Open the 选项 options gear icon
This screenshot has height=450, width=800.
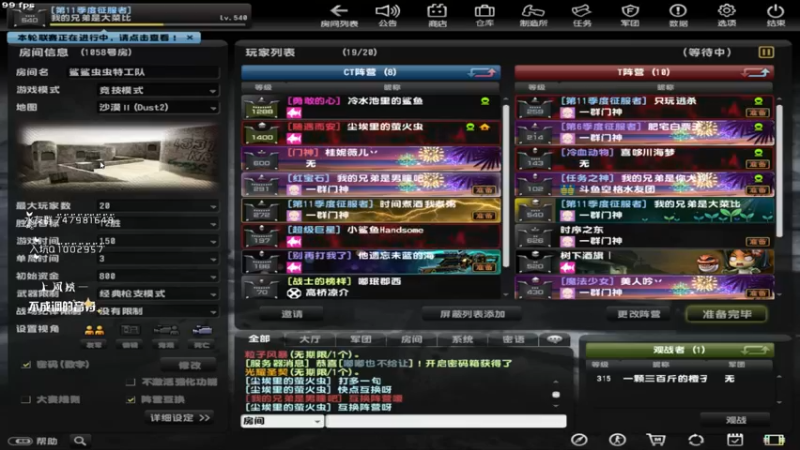coord(727,11)
